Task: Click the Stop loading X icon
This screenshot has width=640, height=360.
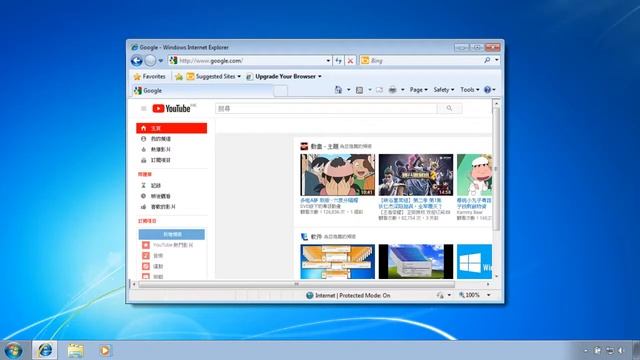Action: [350, 61]
